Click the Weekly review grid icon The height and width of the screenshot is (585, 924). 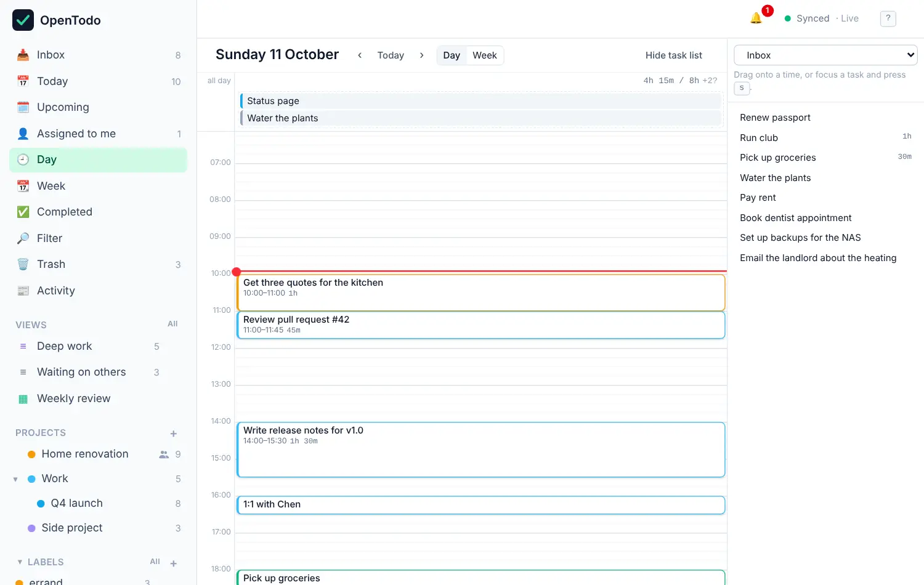pyautogui.click(x=23, y=399)
